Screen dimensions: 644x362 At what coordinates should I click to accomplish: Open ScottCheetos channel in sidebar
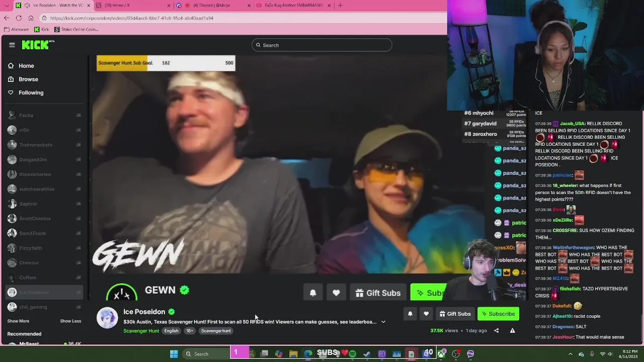point(44,218)
